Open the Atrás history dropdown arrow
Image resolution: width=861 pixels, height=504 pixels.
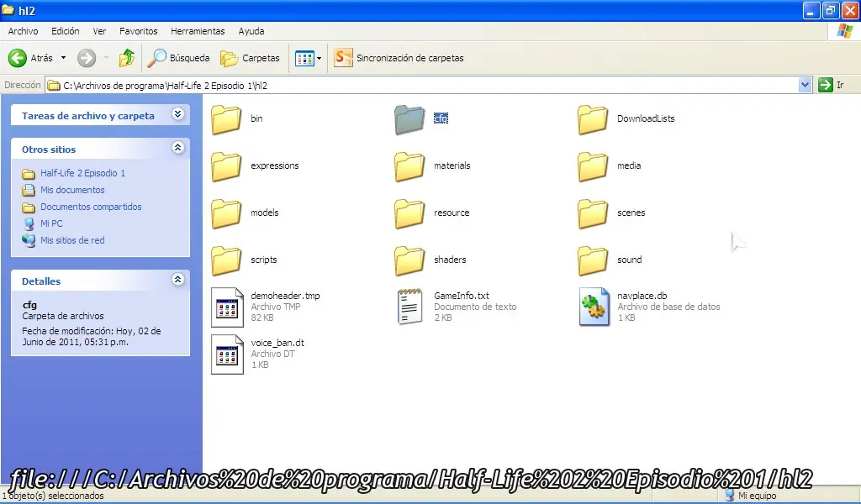coord(63,58)
